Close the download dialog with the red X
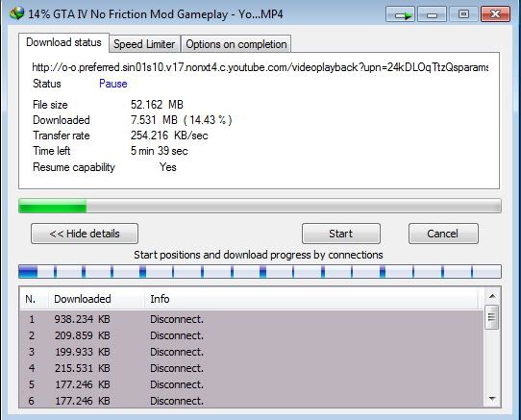521x420 pixels. pyautogui.click(x=495, y=14)
